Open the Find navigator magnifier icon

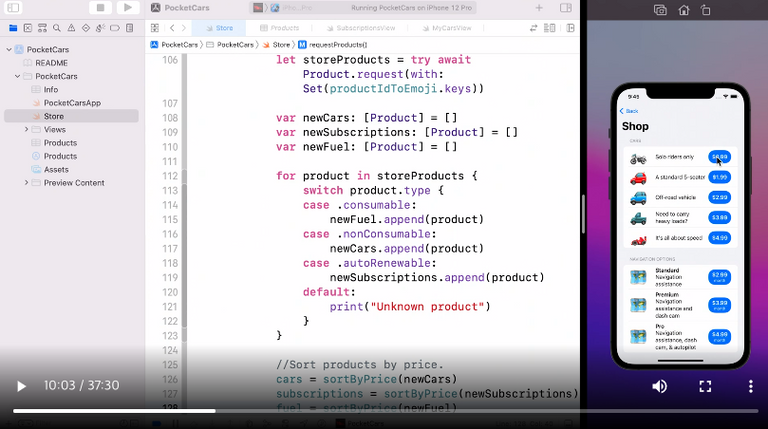(57, 28)
